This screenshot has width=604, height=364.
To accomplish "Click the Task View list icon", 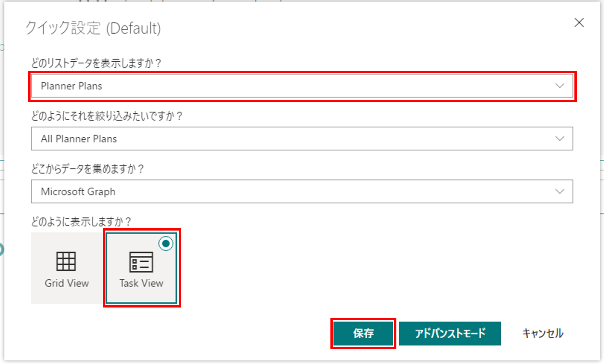I will (141, 262).
